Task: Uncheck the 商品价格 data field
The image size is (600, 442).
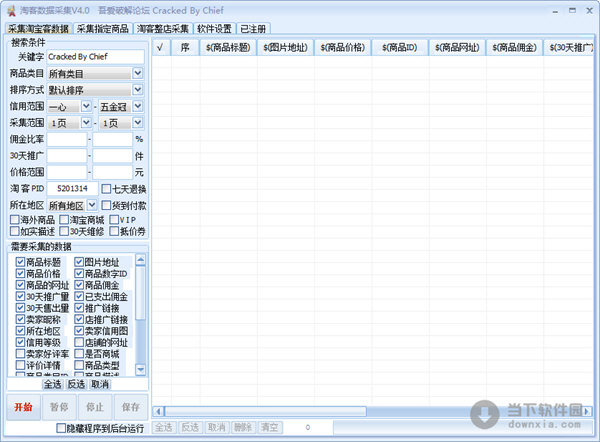Action: tap(20, 274)
